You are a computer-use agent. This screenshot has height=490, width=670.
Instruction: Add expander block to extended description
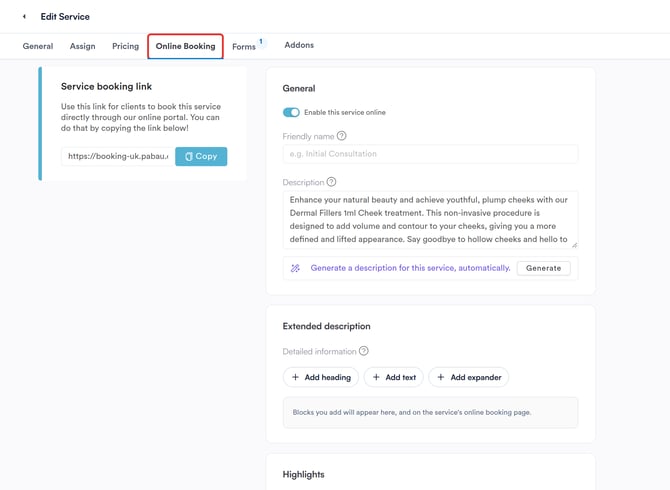point(469,377)
